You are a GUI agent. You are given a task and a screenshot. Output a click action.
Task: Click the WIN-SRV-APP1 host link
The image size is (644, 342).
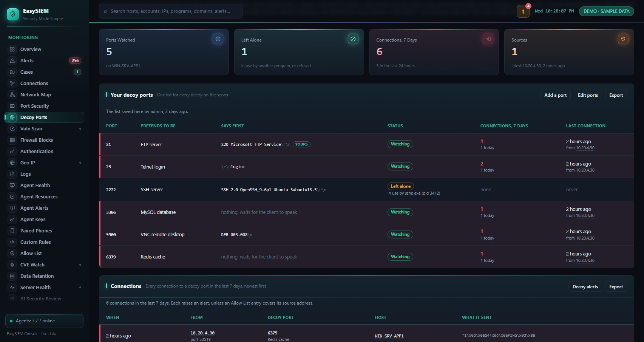pos(389,336)
